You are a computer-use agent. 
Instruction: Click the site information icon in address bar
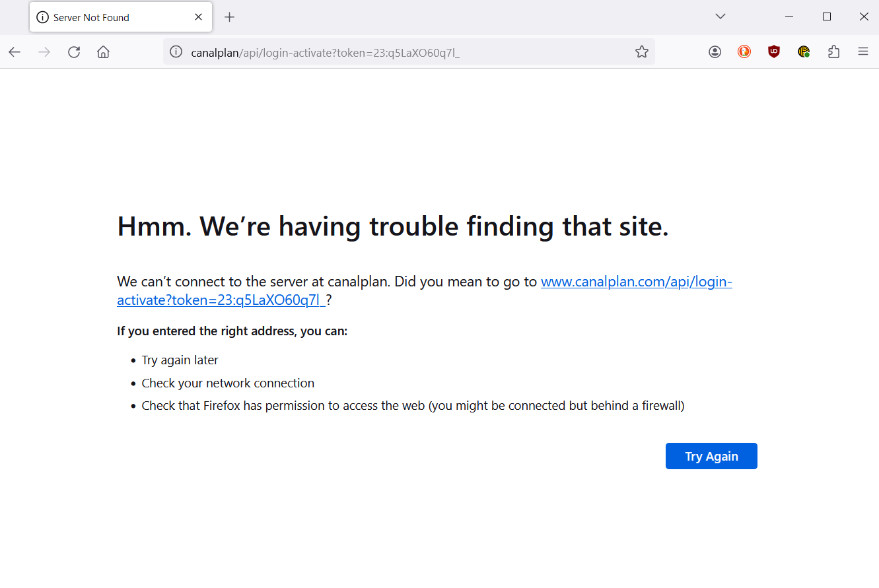(176, 52)
